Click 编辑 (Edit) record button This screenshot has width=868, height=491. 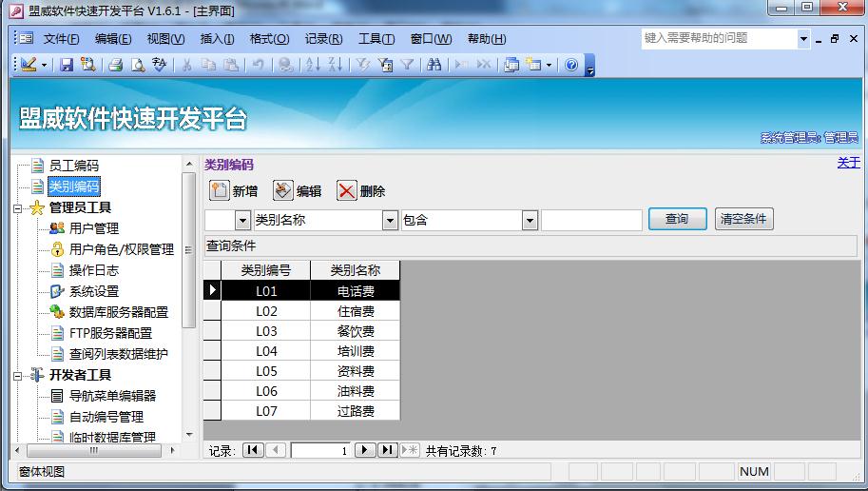coord(298,190)
